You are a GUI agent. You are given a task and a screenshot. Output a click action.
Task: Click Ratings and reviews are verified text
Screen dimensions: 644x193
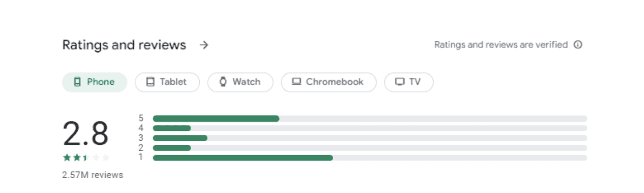(x=501, y=45)
